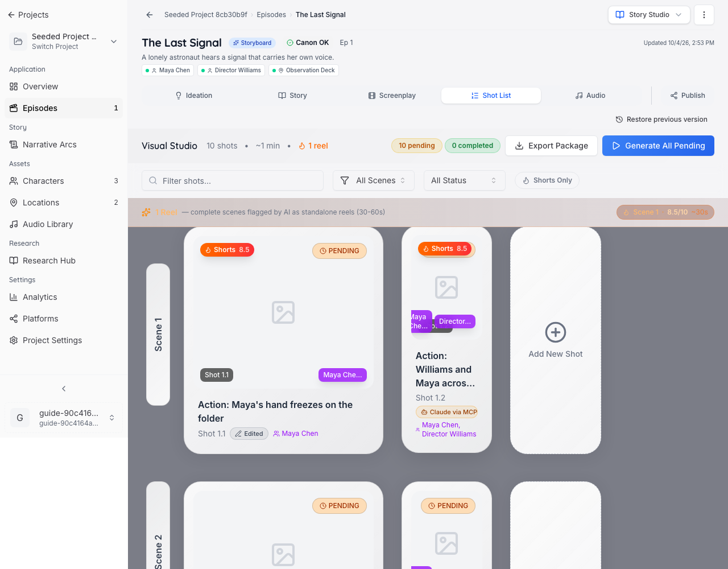Restore previous version

coord(661,119)
